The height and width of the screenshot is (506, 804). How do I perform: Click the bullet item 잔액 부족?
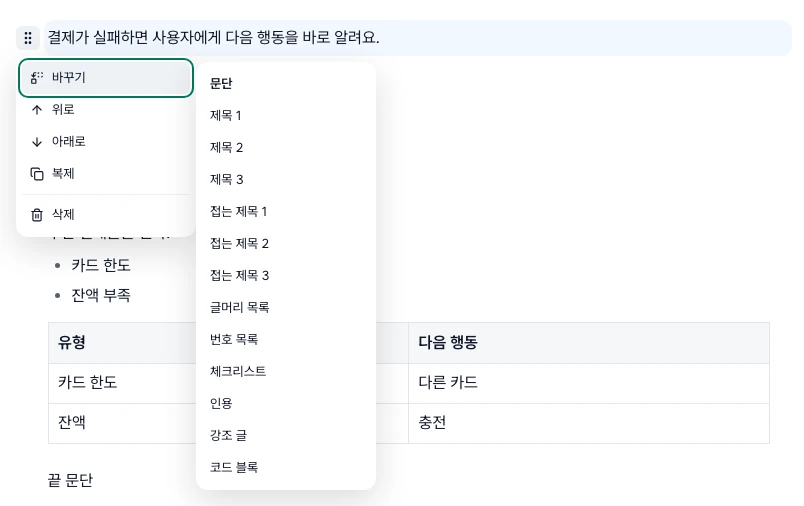pos(101,295)
